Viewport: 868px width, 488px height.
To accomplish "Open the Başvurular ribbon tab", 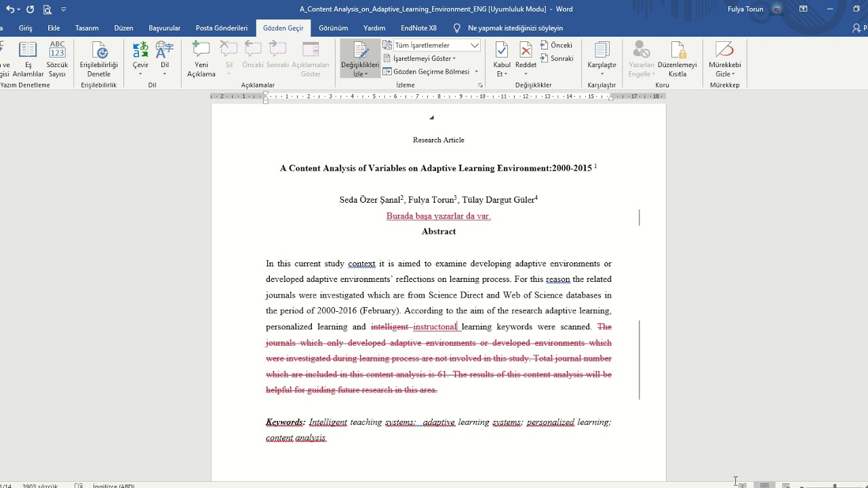I will tap(164, 28).
